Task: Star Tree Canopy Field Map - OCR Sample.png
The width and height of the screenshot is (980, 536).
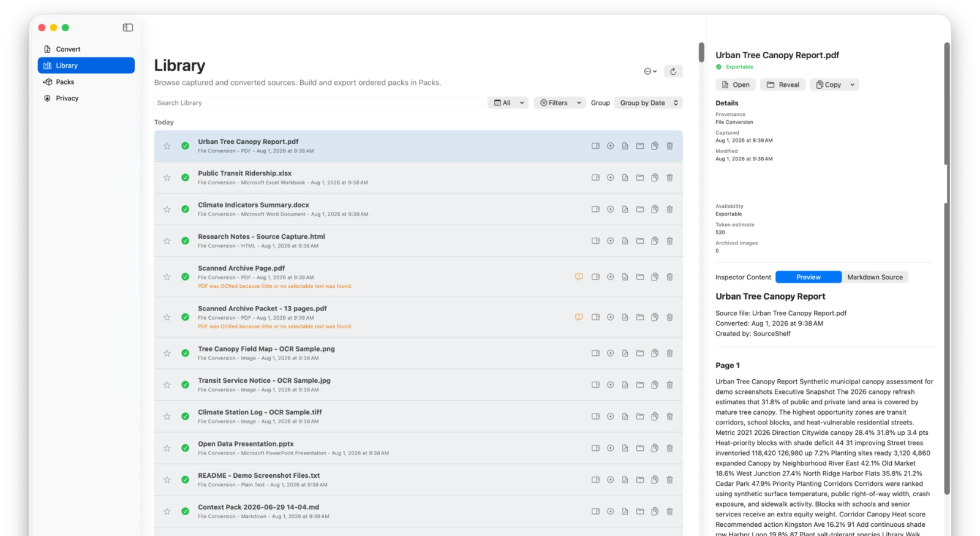Action: (167, 353)
